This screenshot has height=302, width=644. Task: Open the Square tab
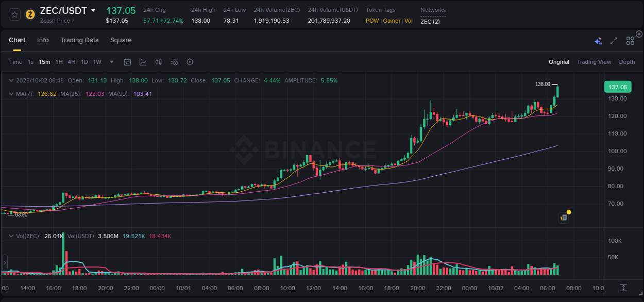pyautogui.click(x=121, y=40)
